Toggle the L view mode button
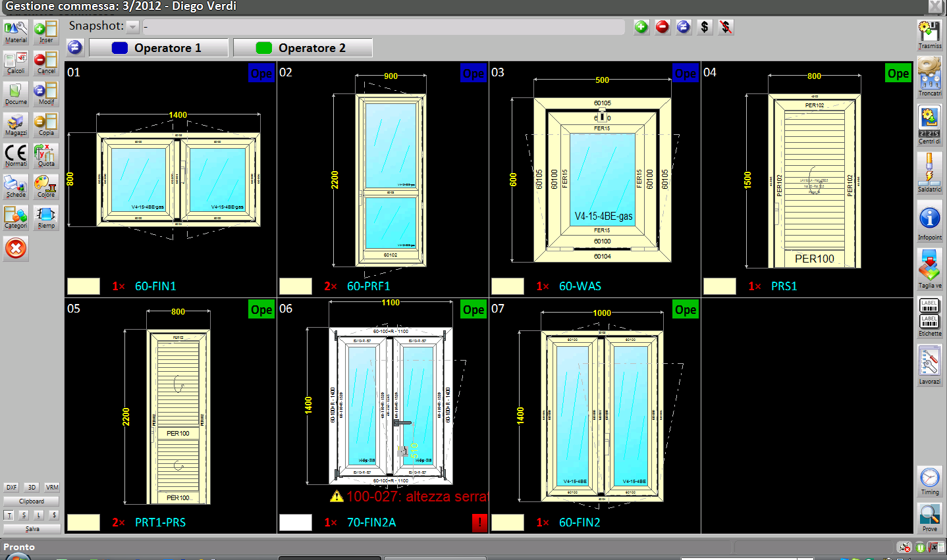 coord(39,515)
